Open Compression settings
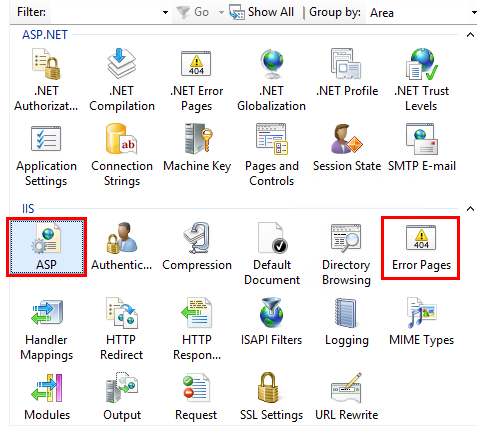Screen dimensions: 477x428 tap(197, 247)
